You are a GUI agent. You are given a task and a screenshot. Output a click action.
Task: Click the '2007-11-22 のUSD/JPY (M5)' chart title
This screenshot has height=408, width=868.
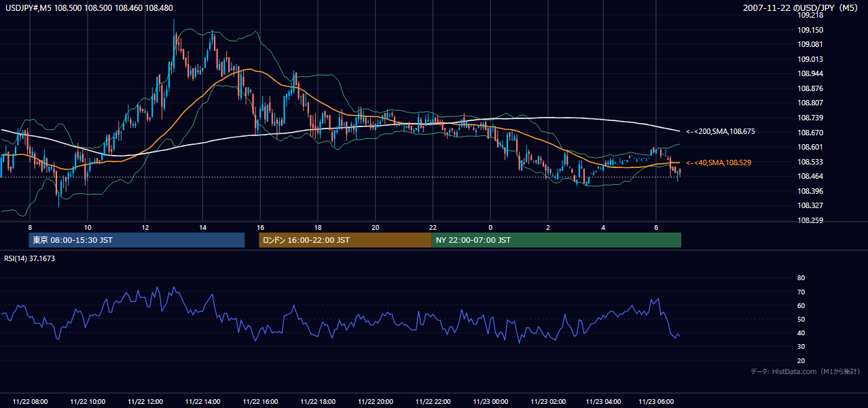point(801,8)
